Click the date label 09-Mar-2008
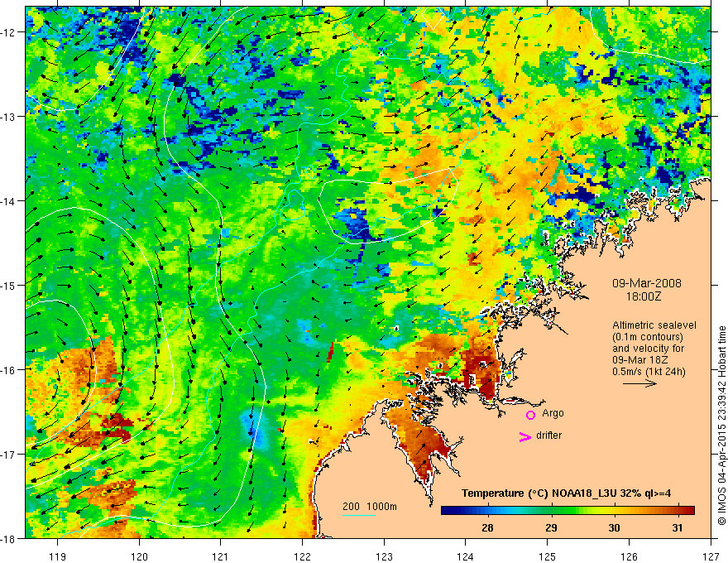 click(647, 283)
